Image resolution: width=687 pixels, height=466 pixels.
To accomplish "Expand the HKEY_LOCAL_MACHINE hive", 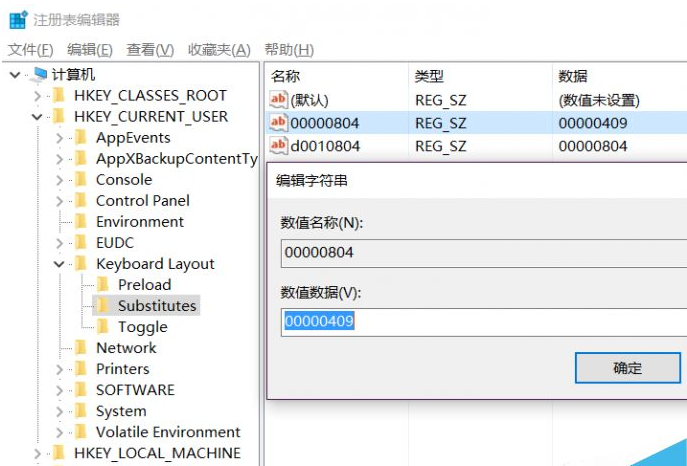I will (x=38, y=454).
